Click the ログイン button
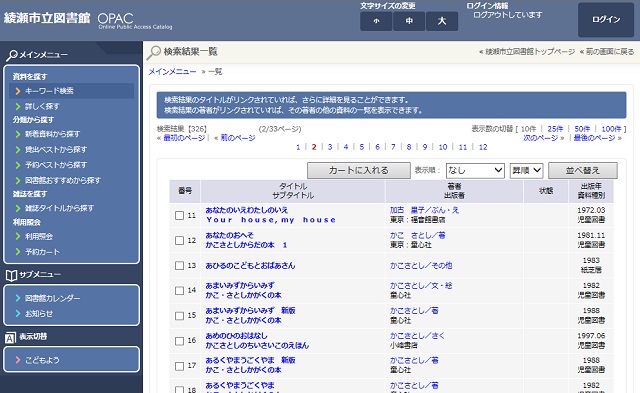Viewport: 640px width, 393px height. coord(606,20)
